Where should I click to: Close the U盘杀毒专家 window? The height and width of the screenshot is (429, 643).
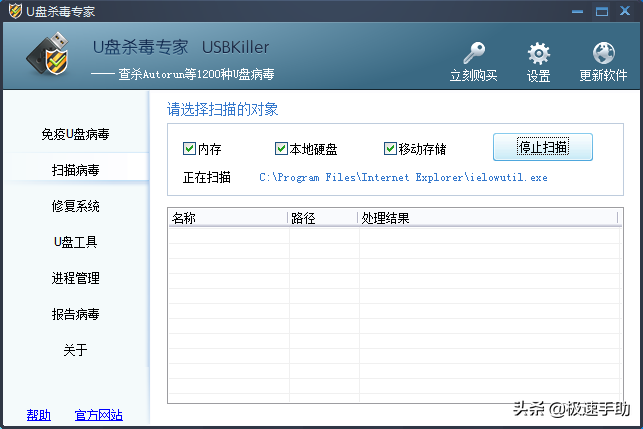click(x=625, y=11)
